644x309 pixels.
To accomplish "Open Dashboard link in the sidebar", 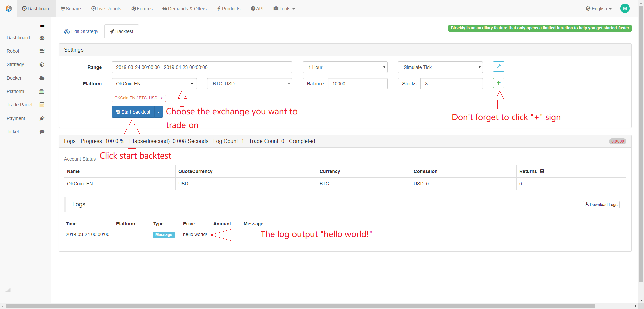I will pos(18,38).
